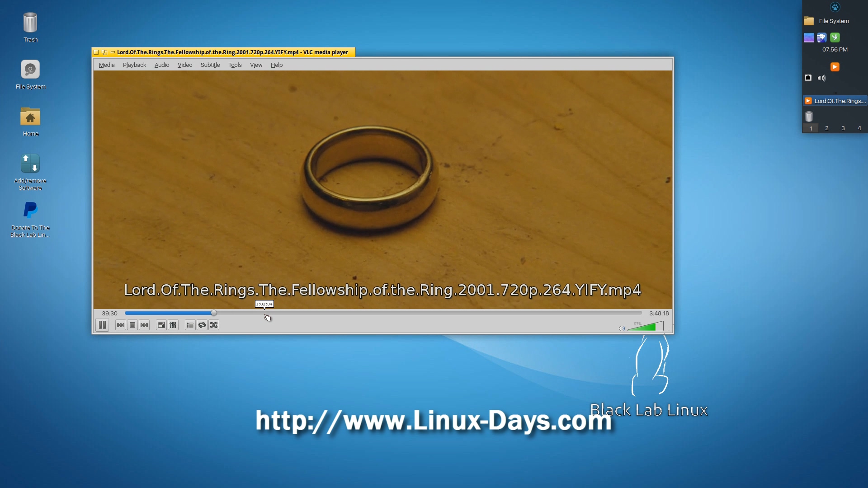Seek on the playback progress bar
The height and width of the screenshot is (488, 868).
(x=383, y=313)
